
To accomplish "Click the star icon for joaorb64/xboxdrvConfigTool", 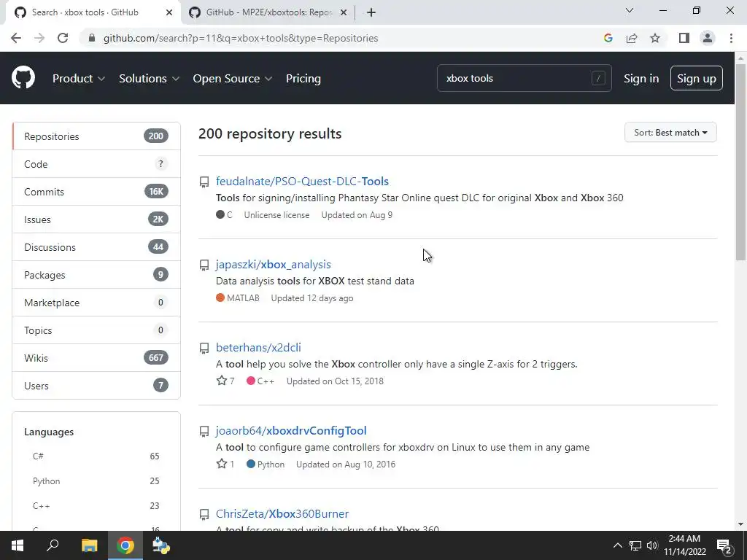I will click(x=222, y=463).
